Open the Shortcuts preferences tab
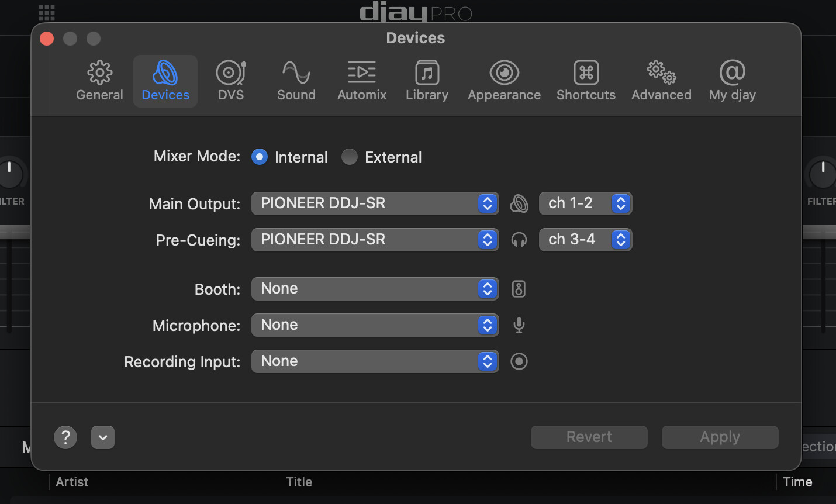Screen dimensions: 836x504 coord(586,81)
